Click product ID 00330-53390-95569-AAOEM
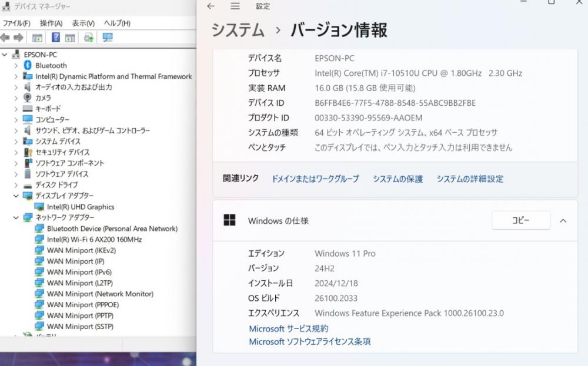Screen dimensions: 588x366 (368, 118)
